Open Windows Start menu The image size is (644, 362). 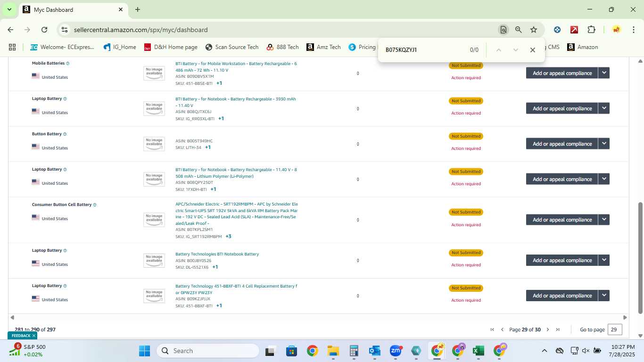[x=144, y=351]
